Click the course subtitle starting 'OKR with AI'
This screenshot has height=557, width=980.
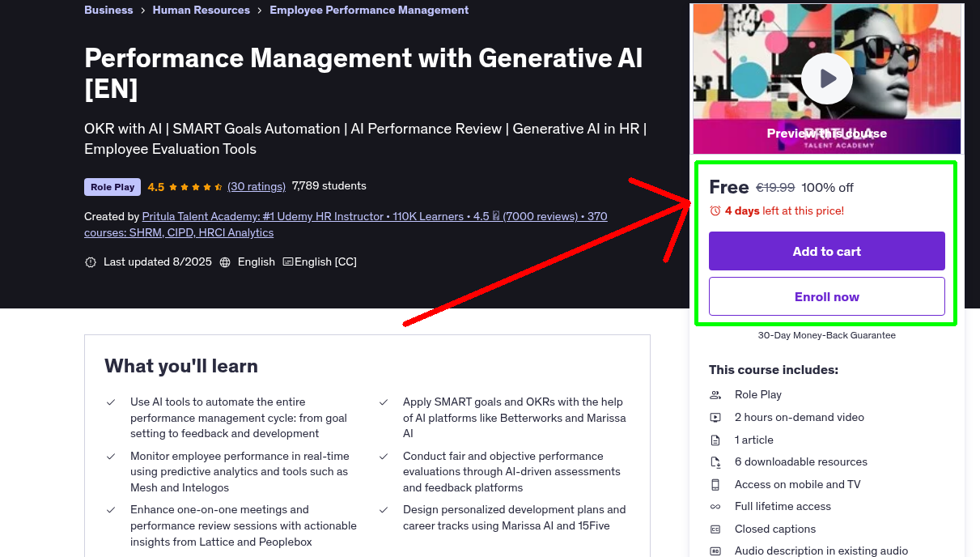366,138
